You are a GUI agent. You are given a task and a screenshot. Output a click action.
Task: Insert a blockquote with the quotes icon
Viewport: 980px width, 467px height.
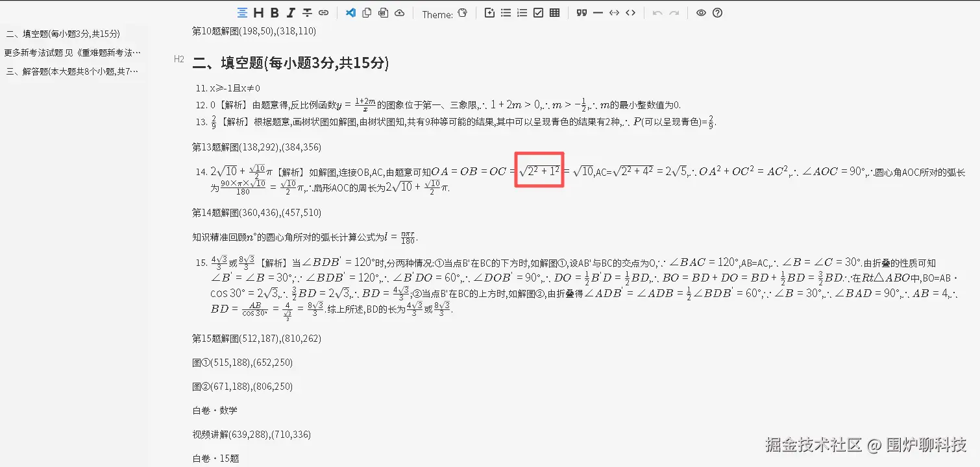(580, 12)
